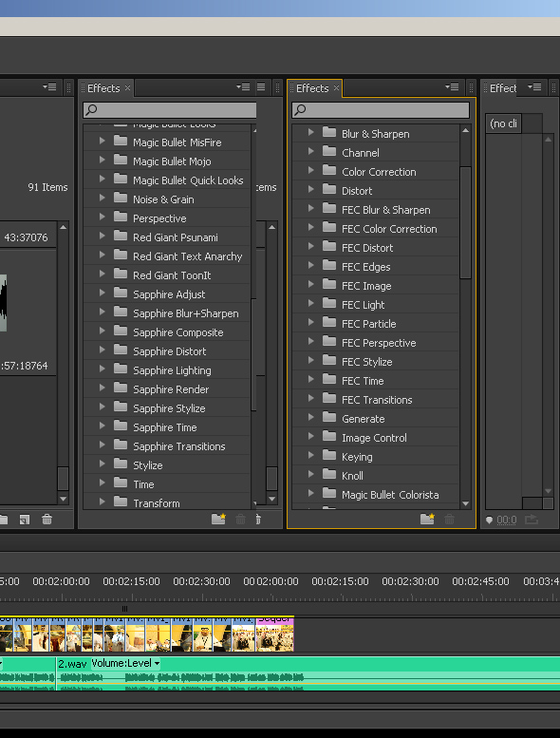Select Red Giant Text Anarchy folder

(x=187, y=256)
